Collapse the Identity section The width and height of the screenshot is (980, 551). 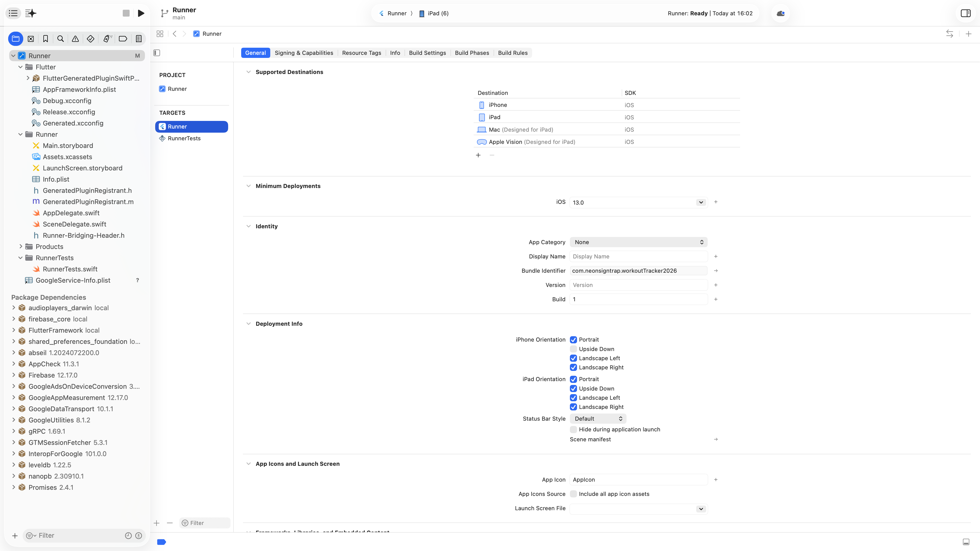click(248, 226)
